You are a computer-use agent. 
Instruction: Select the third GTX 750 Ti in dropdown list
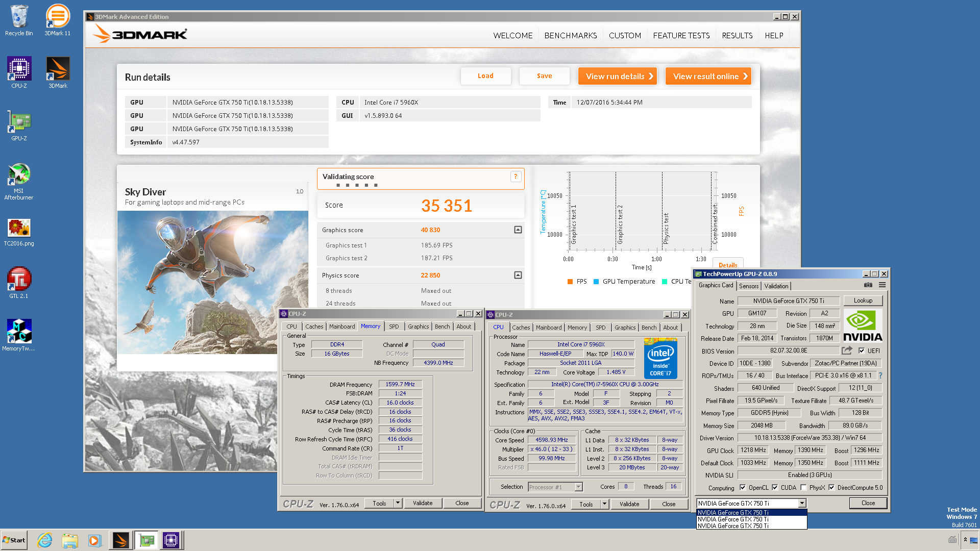751,526
